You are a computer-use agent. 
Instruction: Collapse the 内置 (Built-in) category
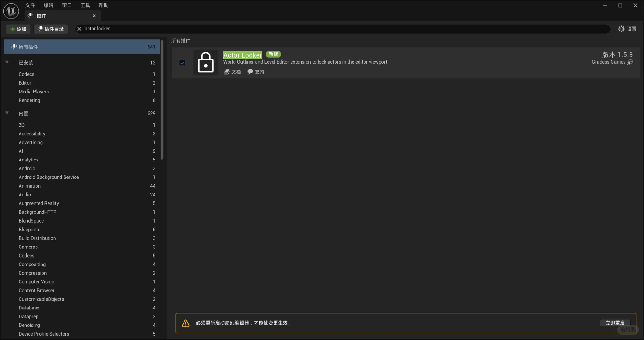(x=7, y=113)
